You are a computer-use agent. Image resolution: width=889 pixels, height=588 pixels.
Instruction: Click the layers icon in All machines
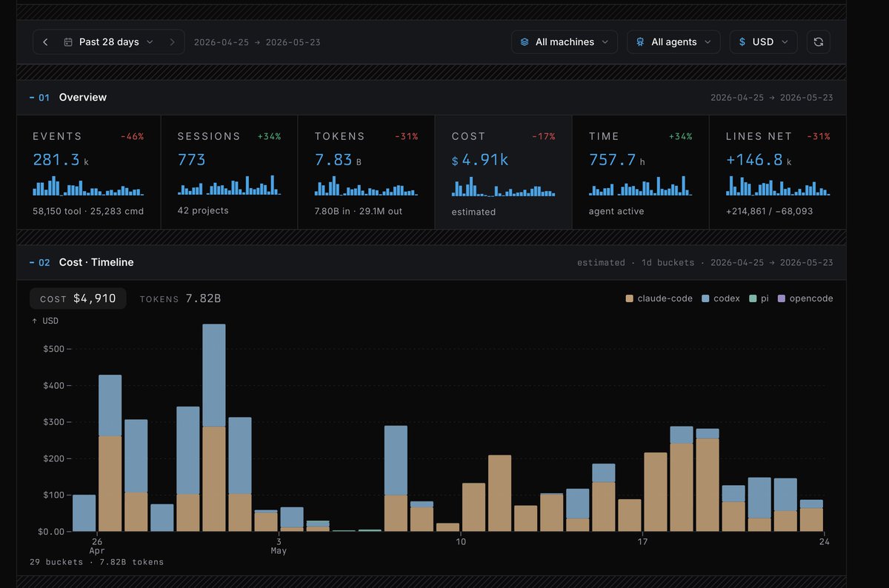(x=525, y=42)
